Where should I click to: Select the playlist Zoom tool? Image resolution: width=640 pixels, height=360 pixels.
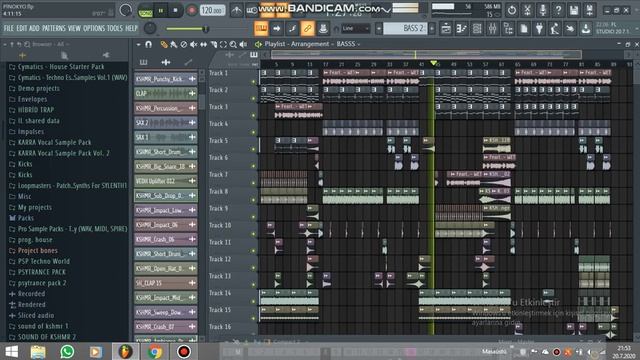click(233, 44)
